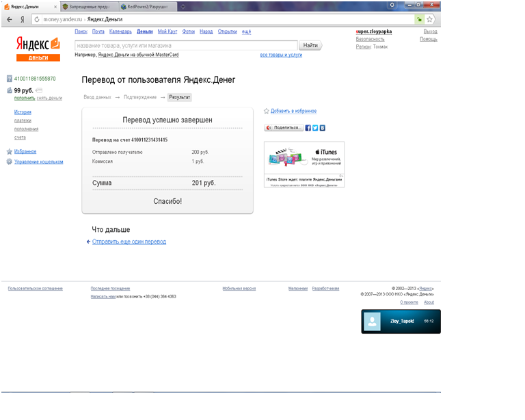Click star icon next to Добавить в избранное
Image resolution: width=525 pixels, height=420 pixels.
click(x=266, y=111)
